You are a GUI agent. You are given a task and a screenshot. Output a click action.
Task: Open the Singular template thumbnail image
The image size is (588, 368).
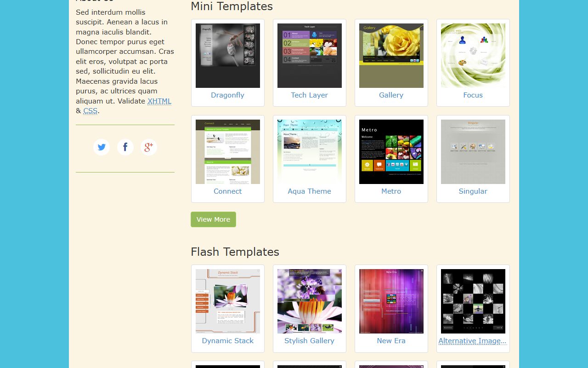[473, 152]
